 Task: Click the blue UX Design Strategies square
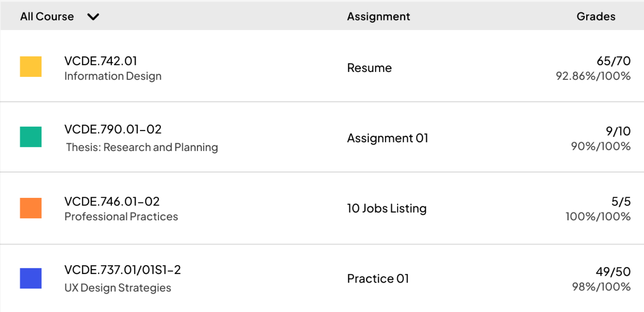(31, 278)
